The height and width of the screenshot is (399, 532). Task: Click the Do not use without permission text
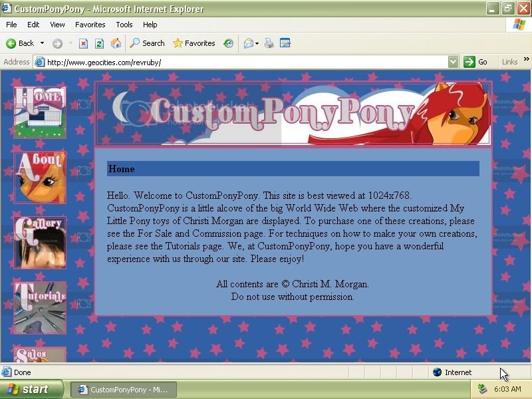293,297
